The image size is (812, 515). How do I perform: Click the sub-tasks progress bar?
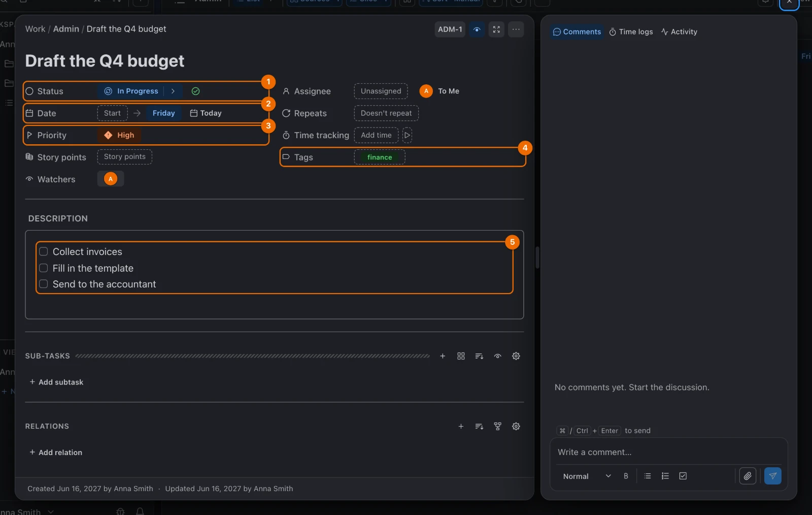pyautogui.click(x=252, y=356)
